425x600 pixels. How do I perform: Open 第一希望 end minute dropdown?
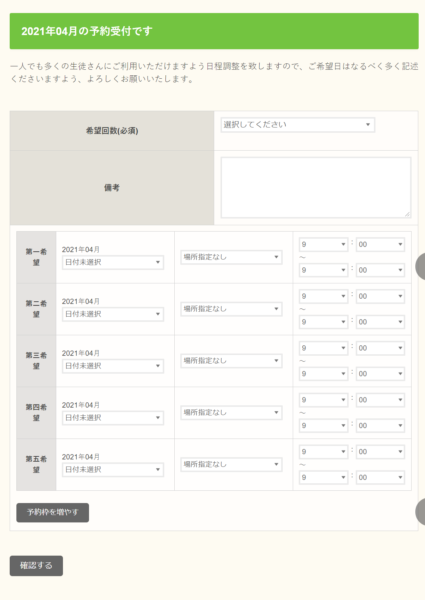tap(380, 270)
